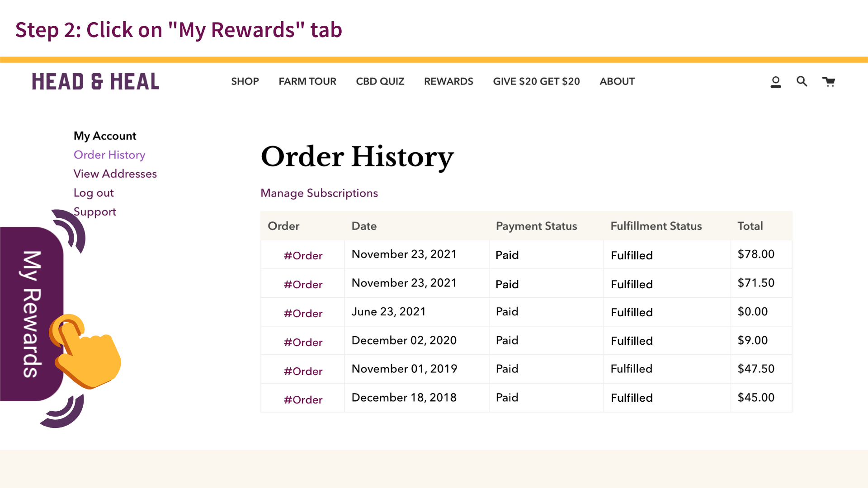868x488 pixels.
Task: Click Give $20 Get $20 link
Action: (536, 81)
